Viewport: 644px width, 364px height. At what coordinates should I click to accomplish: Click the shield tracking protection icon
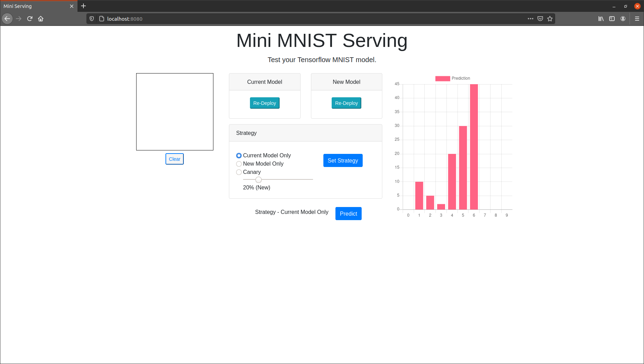(x=91, y=19)
